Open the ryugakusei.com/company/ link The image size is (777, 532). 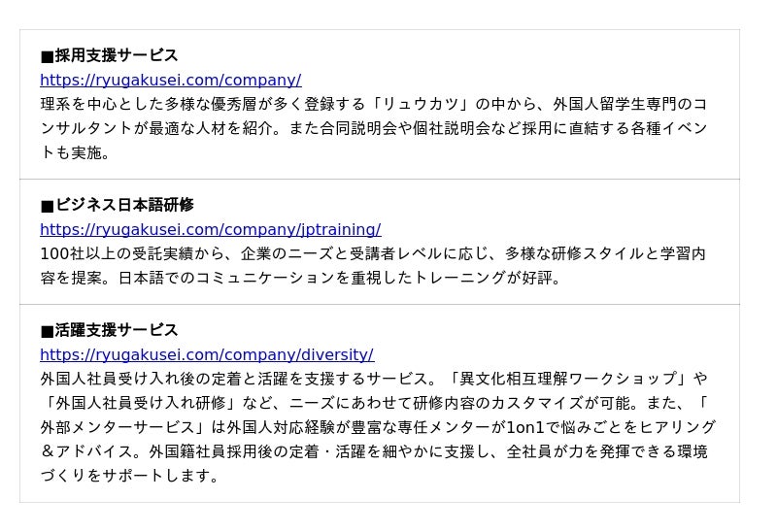tap(170, 80)
